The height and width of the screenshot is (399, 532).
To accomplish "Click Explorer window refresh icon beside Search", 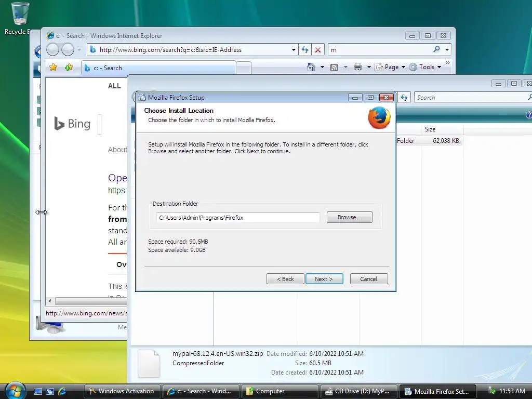I will [x=404, y=97].
